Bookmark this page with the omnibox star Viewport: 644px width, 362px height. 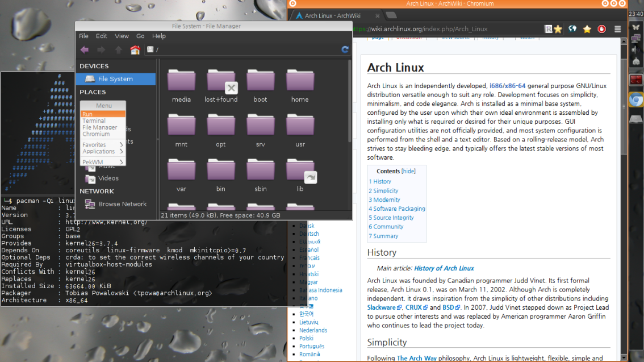tap(558, 29)
